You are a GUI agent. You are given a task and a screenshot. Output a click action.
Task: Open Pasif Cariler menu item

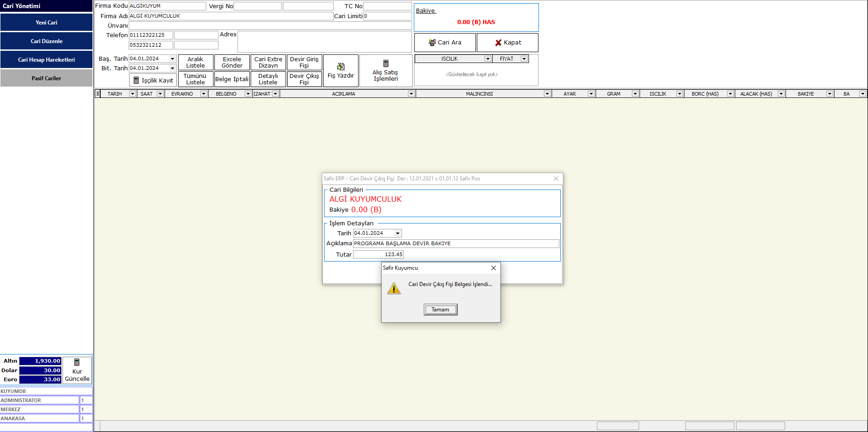coord(46,78)
